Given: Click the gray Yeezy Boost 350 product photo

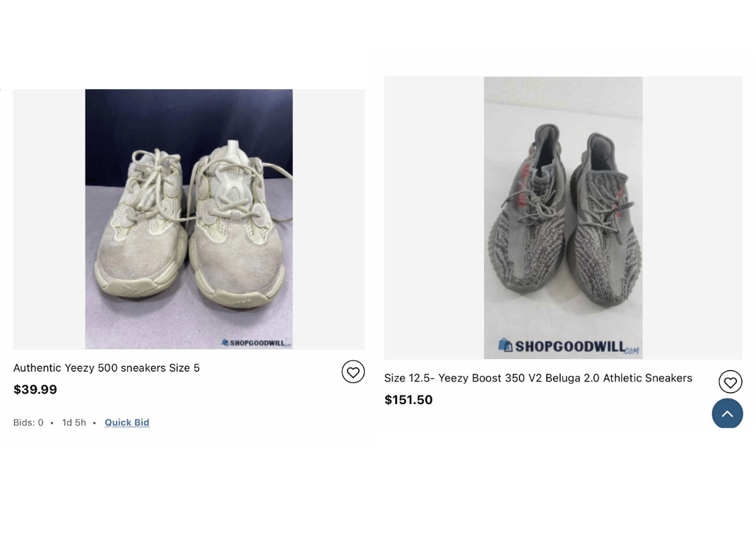Looking at the screenshot, I should tap(563, 218).
